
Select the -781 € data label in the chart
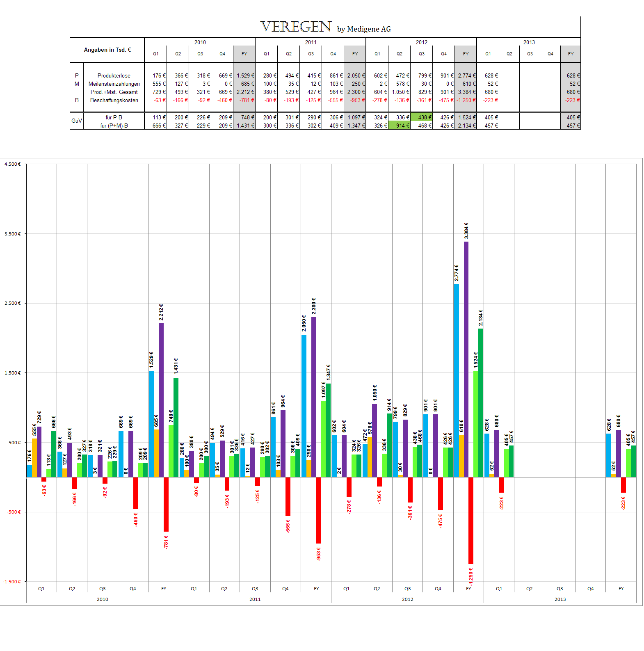click(166, 542)
